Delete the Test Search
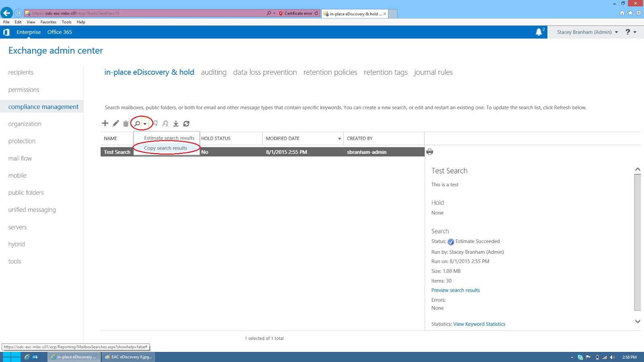Viewport: 644px width, 362px height. (x=126, y=123)
